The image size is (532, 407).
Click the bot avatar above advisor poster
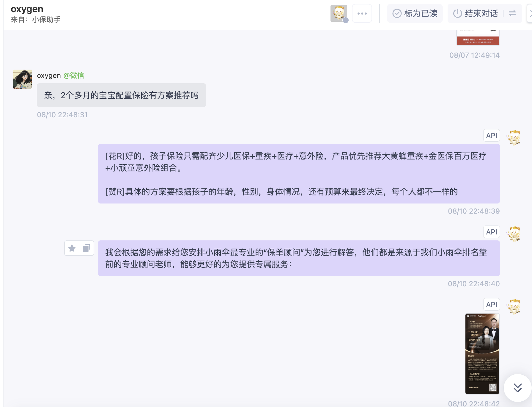click(x=514, y=306)
